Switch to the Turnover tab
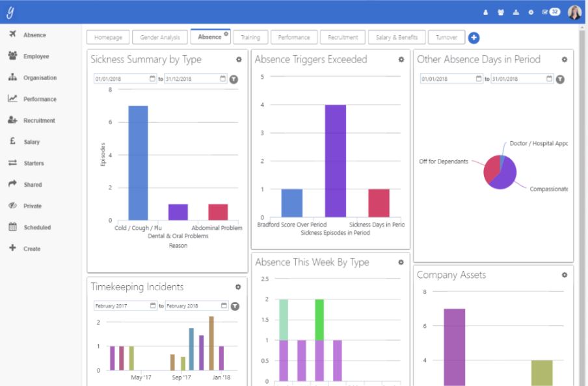The image size is (588, 386). coord(447,37)
